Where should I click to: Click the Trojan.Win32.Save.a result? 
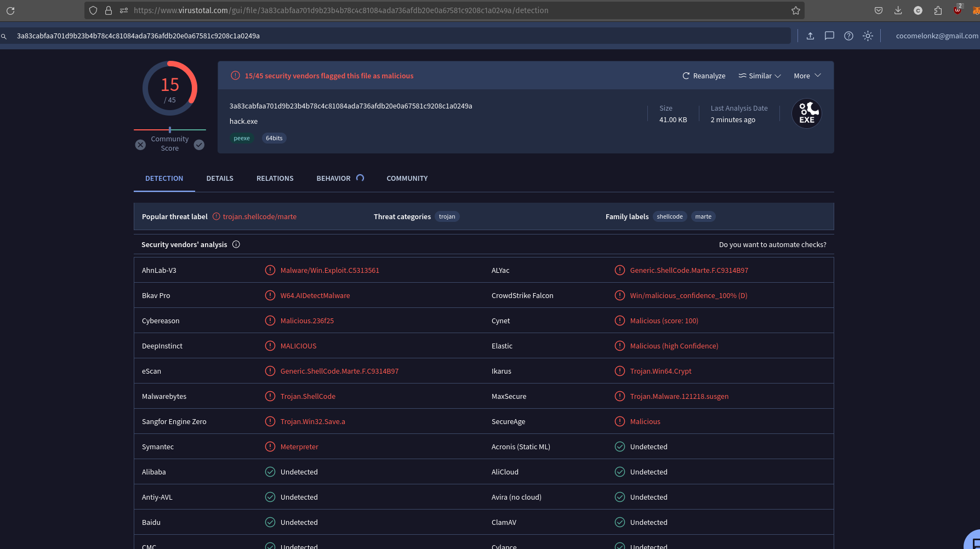[x=313, y=421]
